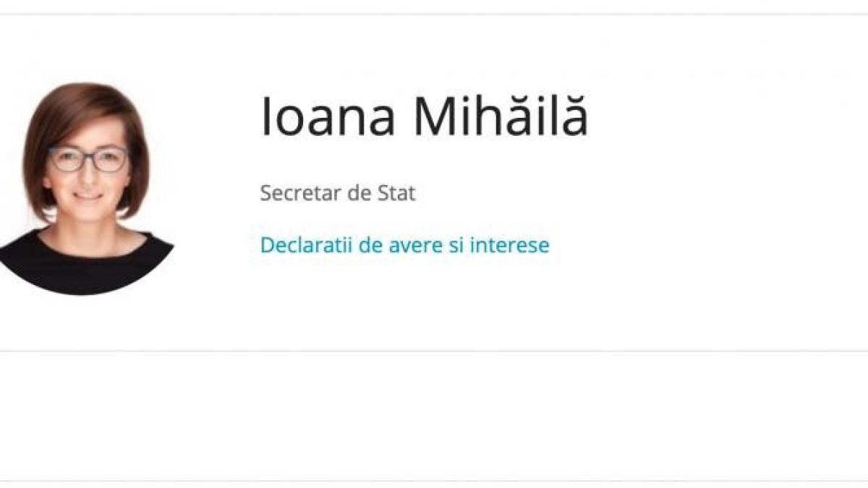The image size is (868, 488).
Task: Click the capital I starting the name heading
Action: [x=265, y=117]
